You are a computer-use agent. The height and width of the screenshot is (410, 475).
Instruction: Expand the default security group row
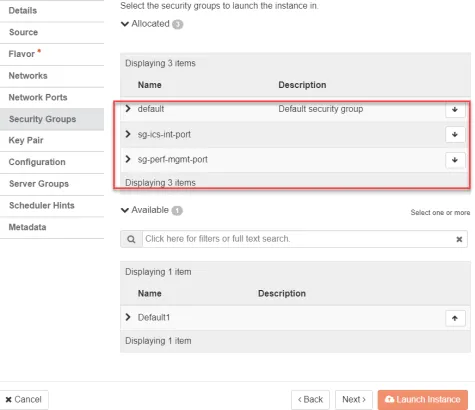[x=128, y=109]
